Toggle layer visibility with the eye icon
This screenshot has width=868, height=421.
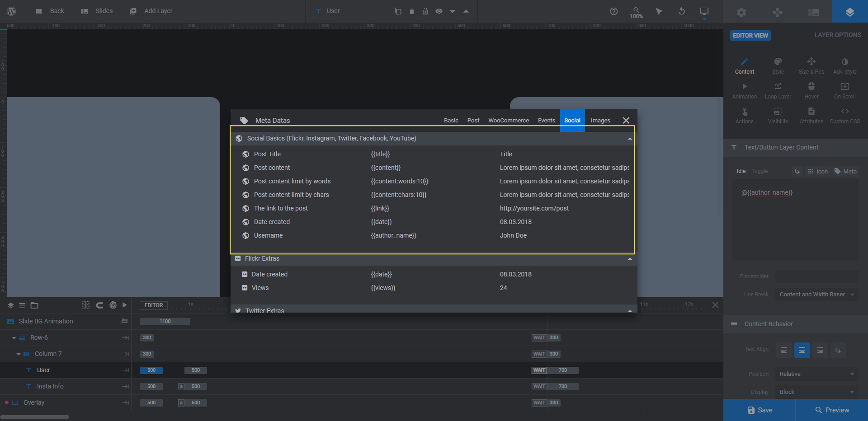(439, 11)
